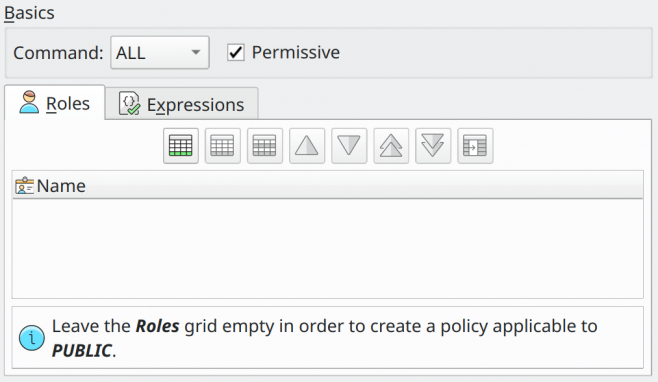Open the Command ALL combo box
Screen dimensions: 658x382
pos(160,52)
